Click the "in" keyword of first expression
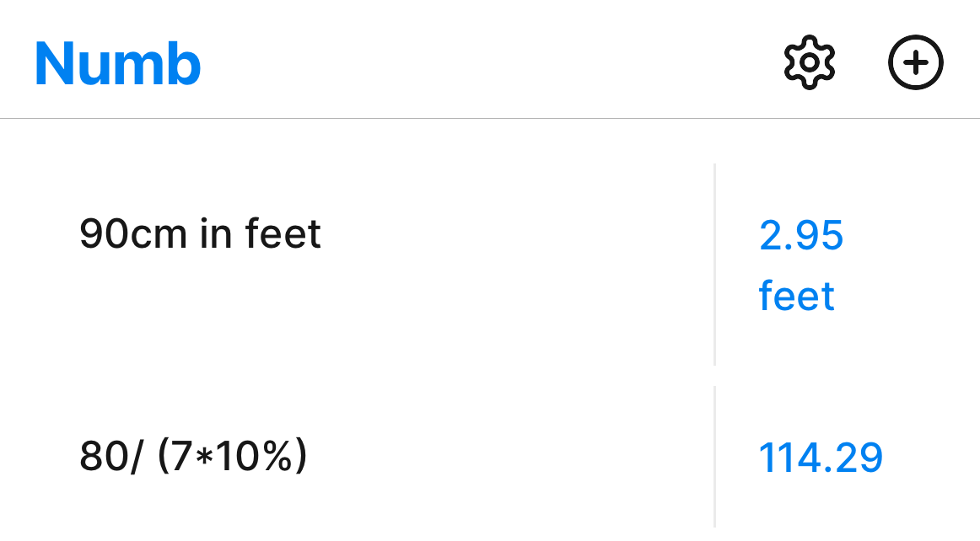The image size is (980, 541). click(216, 233)
